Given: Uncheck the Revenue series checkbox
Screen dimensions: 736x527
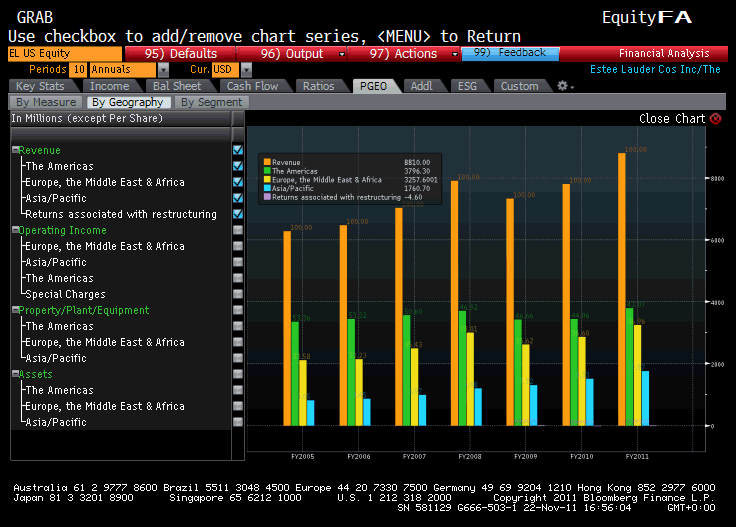Looking at the screenshot, I should (238, 150).
